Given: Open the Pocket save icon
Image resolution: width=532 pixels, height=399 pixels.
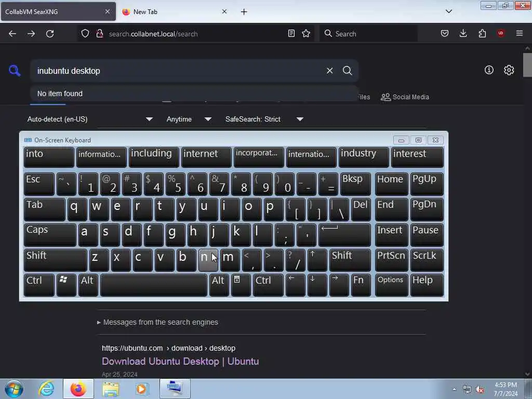Looking at the screenshot, I should [445, 34].
